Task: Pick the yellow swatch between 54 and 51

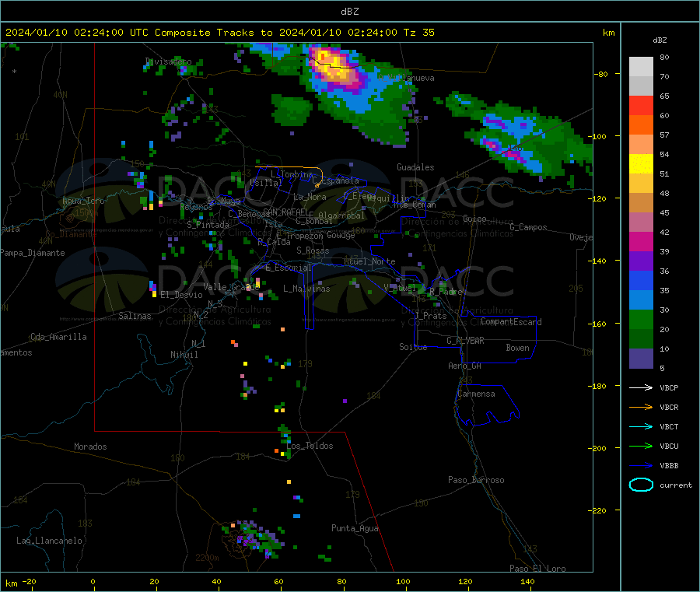Action: (641, 164)
